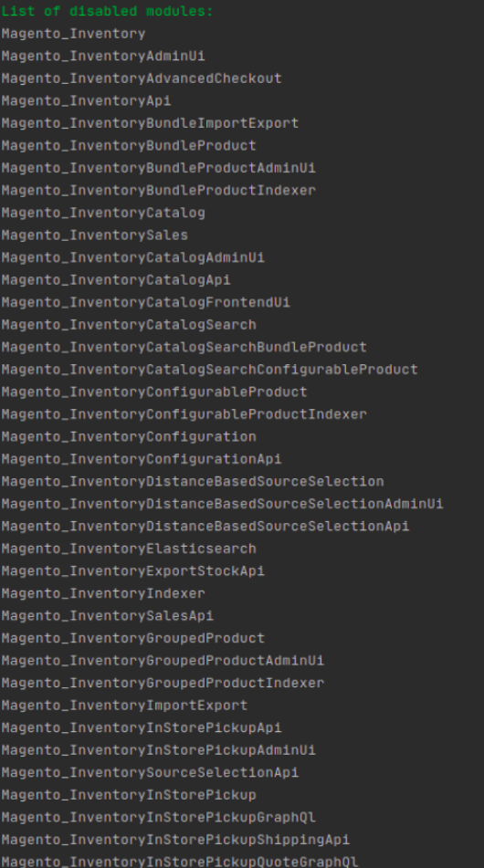The width and height of the screenshot is (484, 868).
Task: Click the Magento_InventoryApi entry
Action: (86, 100)
